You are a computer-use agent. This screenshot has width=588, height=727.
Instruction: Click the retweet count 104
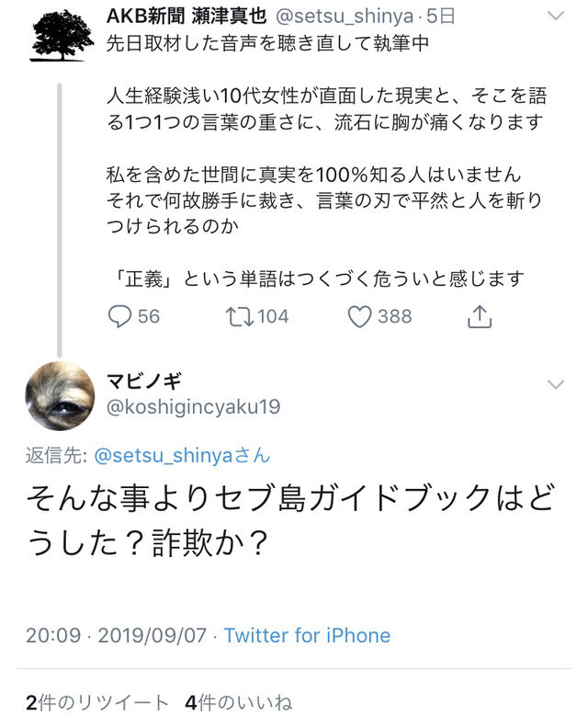(274, 317)
